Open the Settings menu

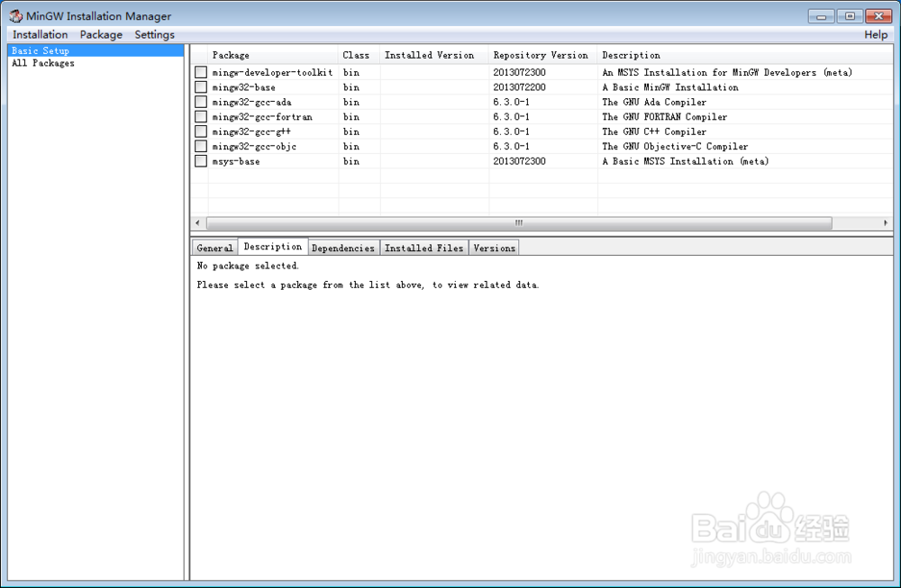point(155,34)
